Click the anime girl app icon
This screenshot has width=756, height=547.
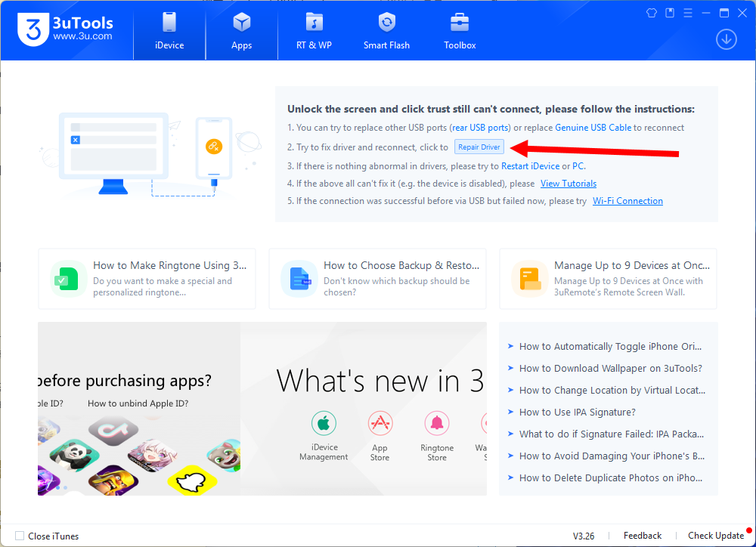[x=153, y=455]
